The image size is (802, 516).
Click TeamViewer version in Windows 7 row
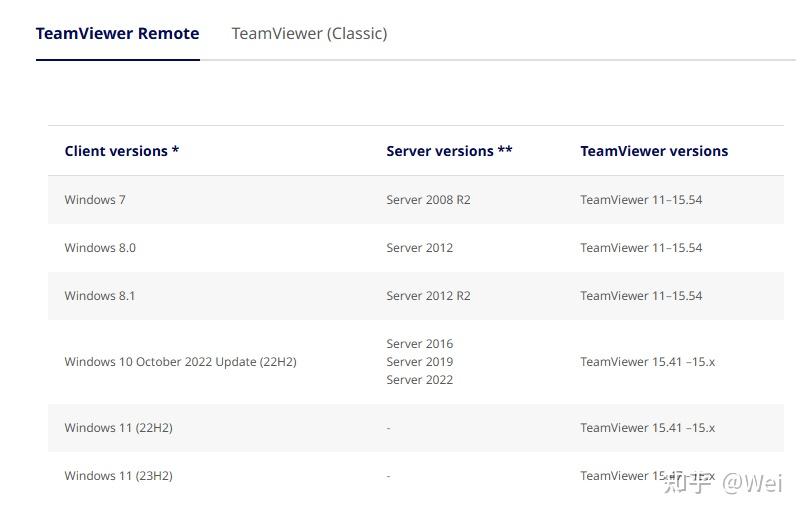pyautogui.click(x=641, y=200)
